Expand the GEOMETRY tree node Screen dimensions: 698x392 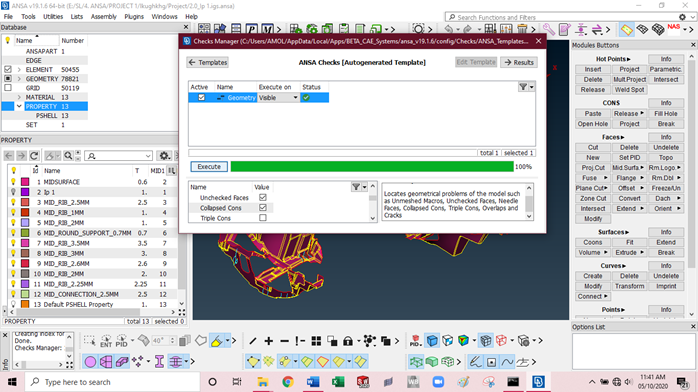tap(19, 79)
